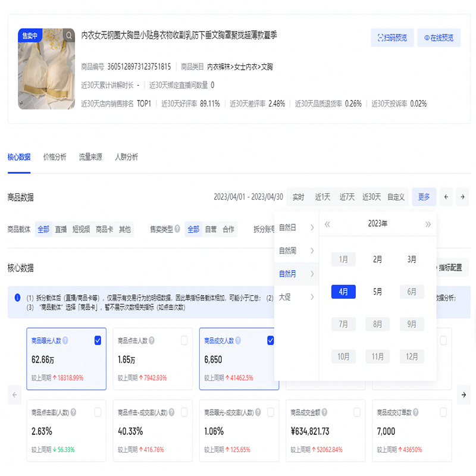The width and height of the screenshot is (476, 476).
Task: Pick 3月 in month picker
Action: 412,259
